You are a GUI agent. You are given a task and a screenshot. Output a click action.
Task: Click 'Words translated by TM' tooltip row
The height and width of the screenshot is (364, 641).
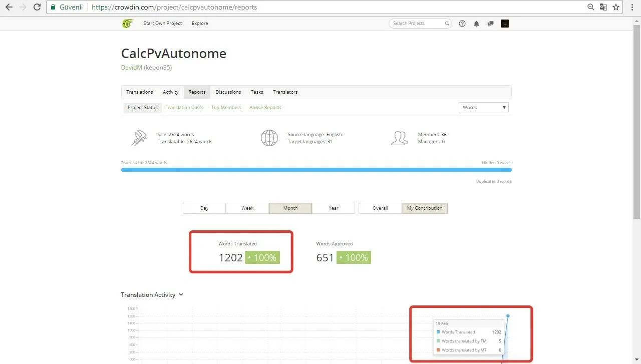469,341
